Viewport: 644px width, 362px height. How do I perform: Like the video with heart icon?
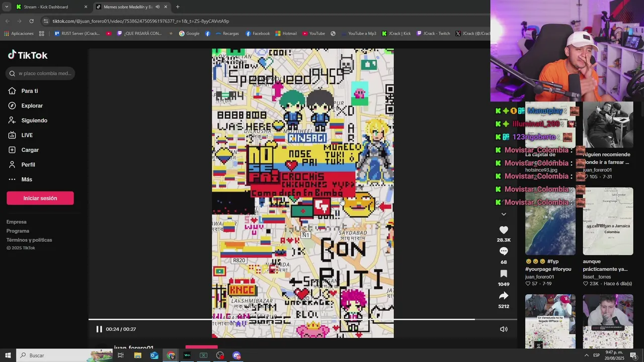point(504,230)
